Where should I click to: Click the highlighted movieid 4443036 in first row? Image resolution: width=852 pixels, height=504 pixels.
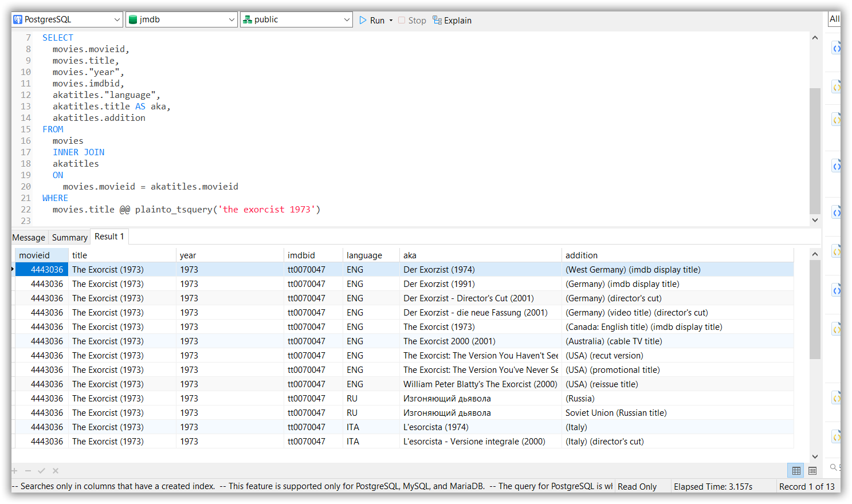pos(42,270)
